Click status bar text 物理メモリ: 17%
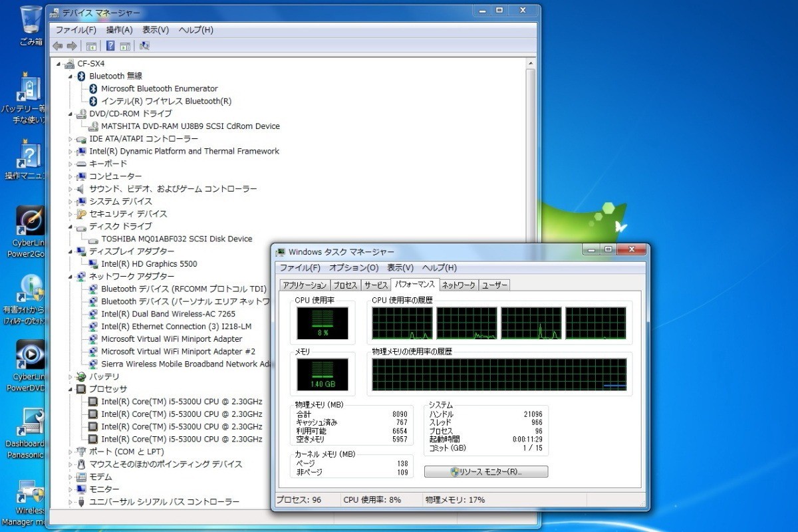 456,500
